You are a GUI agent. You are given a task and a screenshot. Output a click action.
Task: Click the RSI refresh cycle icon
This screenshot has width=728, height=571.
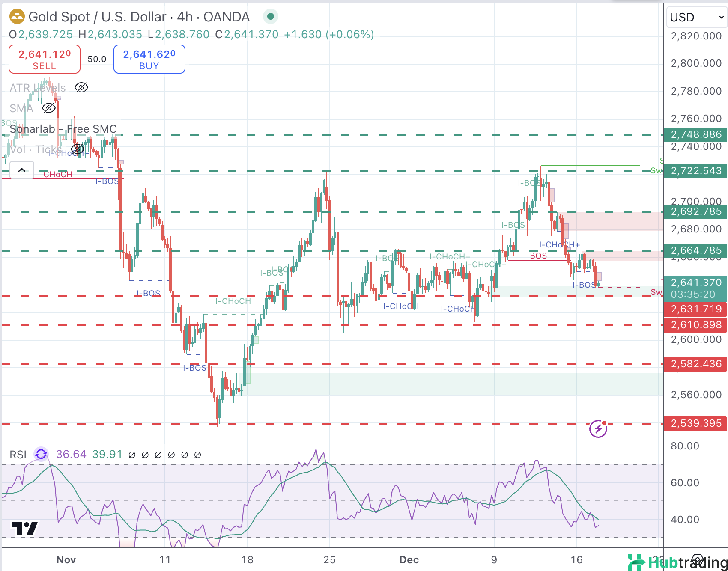(41, 454)
